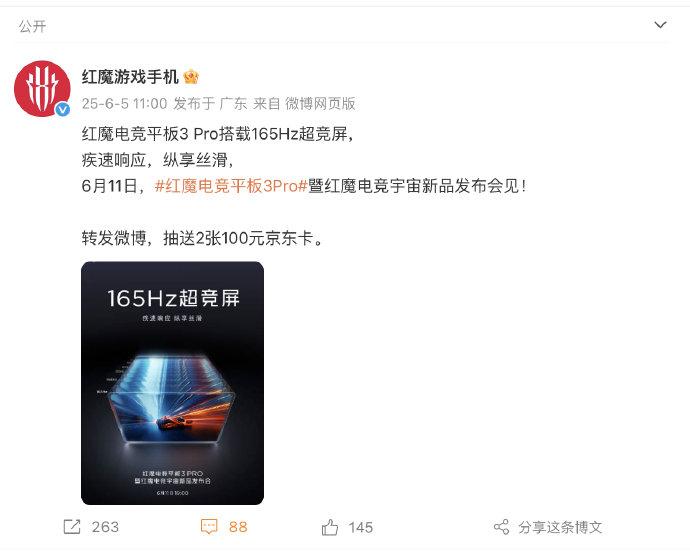Like the post with thumbs-up icon
This screenshot has height=552, width=690.
330,527
